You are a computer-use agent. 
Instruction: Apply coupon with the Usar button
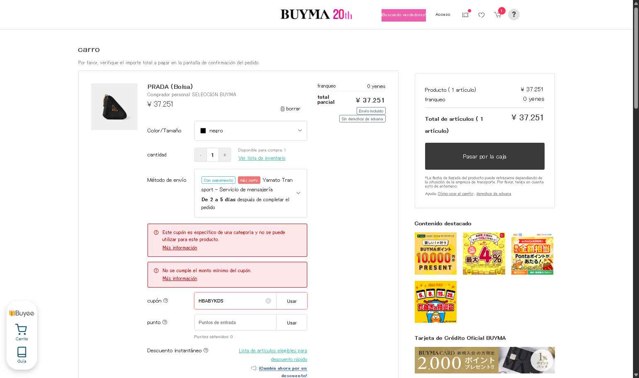click(291, 301)
